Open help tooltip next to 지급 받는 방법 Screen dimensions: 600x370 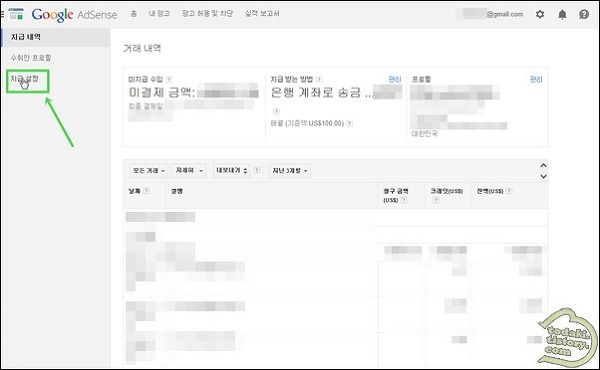tap(319, 79)
